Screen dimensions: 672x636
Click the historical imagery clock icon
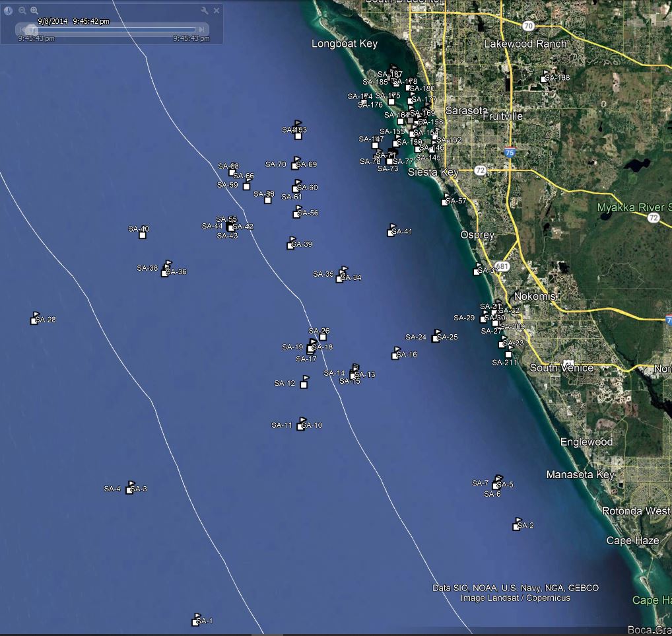click(x=9, y=11)
